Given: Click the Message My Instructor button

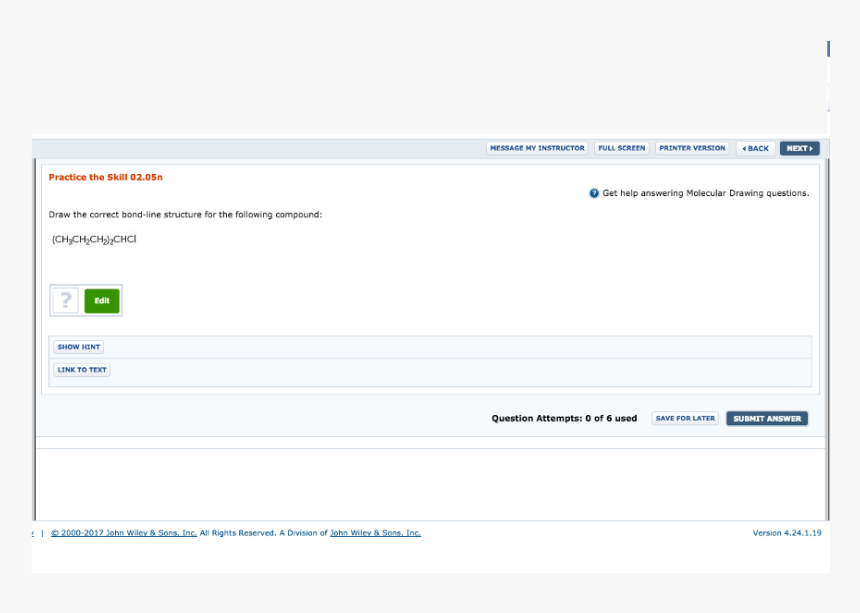Looking at the screenshot, I should [537, 148].
